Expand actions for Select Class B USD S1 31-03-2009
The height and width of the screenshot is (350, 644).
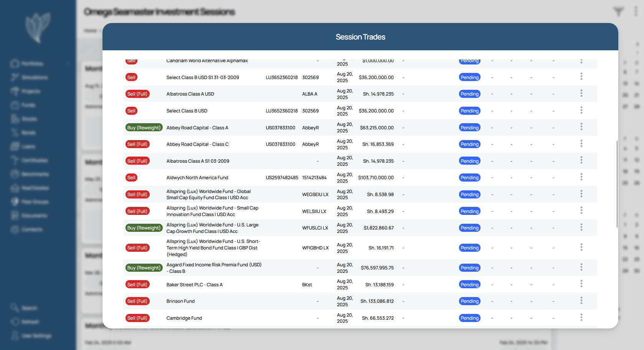[581, 77]
